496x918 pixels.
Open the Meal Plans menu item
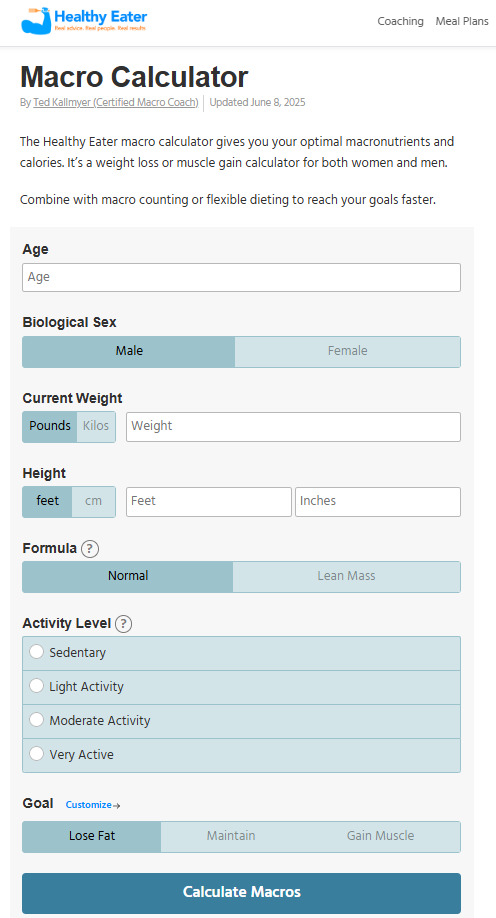click(x=462, y=21)
